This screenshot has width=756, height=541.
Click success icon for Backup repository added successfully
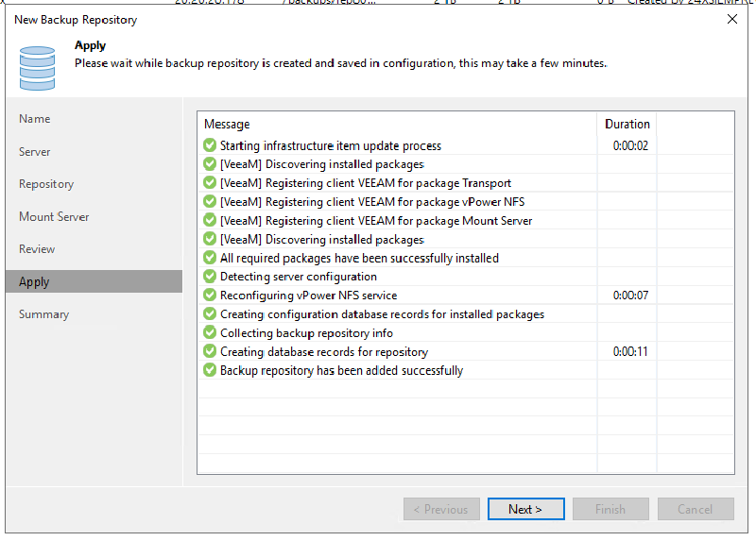(x=210, y=370)
